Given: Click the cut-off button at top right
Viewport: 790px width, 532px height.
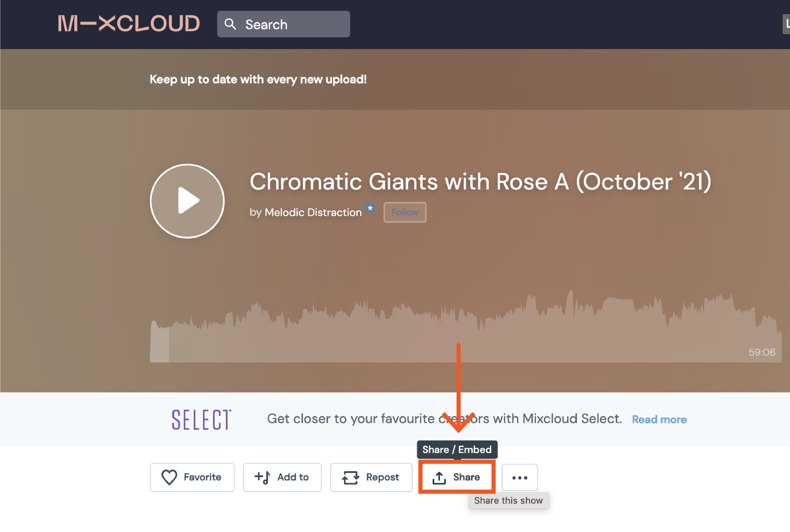Looking at the screenshot, I should point(786,24).
